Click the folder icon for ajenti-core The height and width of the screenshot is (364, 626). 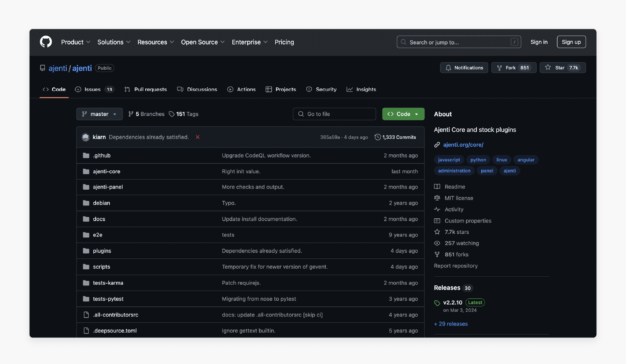(86, 172)
